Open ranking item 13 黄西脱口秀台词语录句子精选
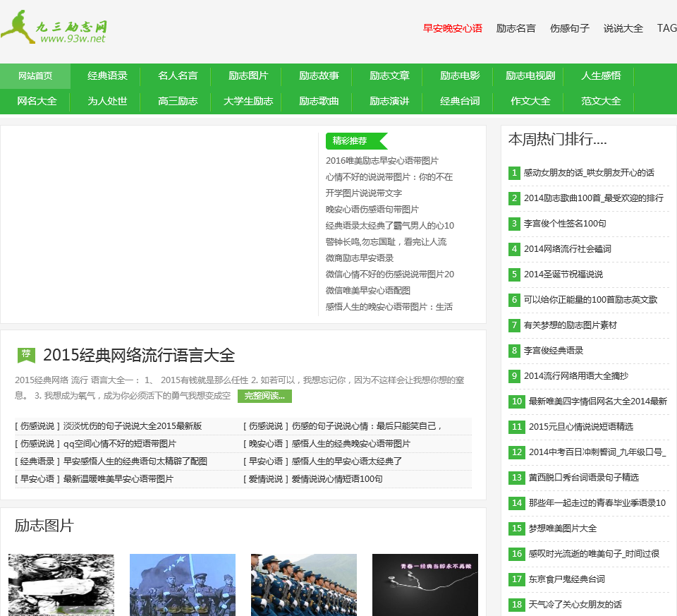Screen dimensions: 677x616 pos(583,478)
